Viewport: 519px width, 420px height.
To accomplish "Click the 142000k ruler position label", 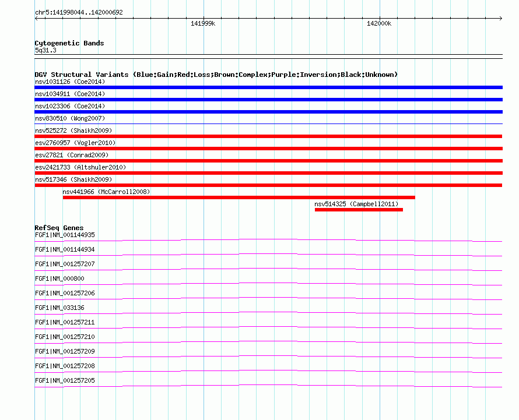I will (379, 23).
